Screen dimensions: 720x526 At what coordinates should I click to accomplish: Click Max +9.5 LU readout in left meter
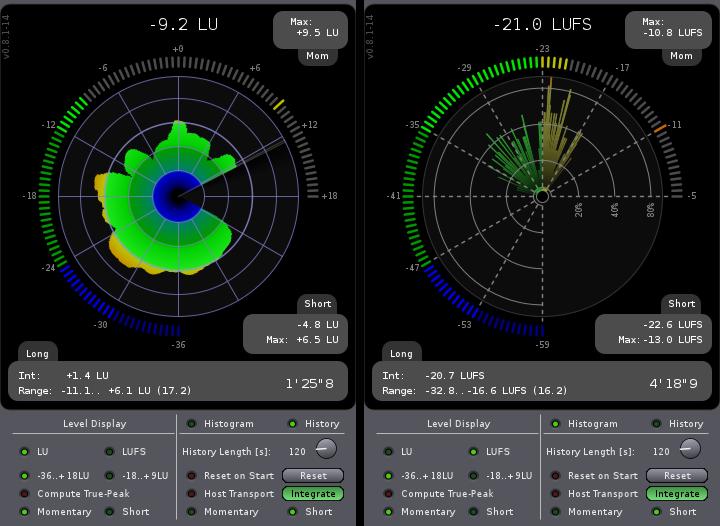pos(310,28)
